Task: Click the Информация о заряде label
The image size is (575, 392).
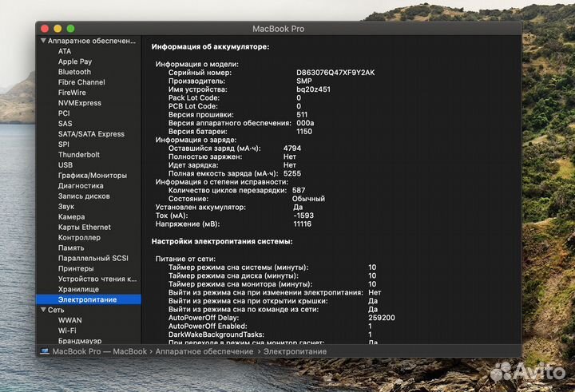Action: click(x=196, y=140)
